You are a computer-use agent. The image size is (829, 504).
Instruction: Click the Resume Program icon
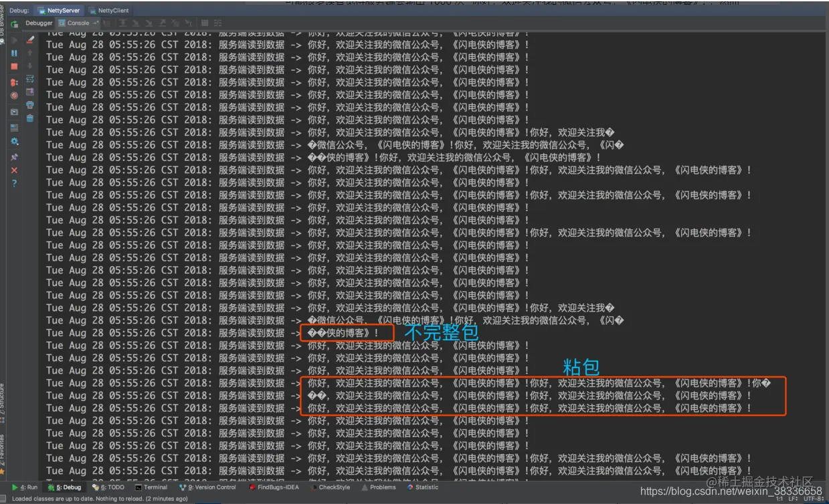[x=14, y=40]
